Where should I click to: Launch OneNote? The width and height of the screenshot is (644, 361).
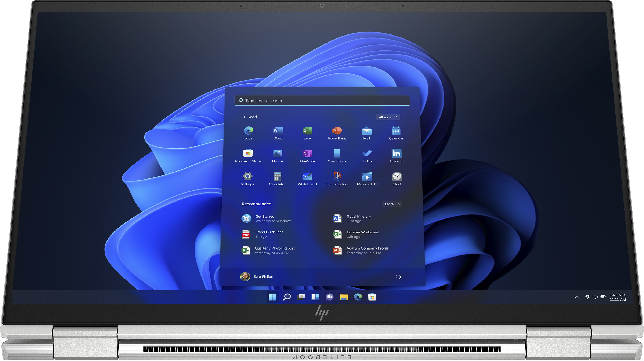pyautogui.click(x=307, y=156)
